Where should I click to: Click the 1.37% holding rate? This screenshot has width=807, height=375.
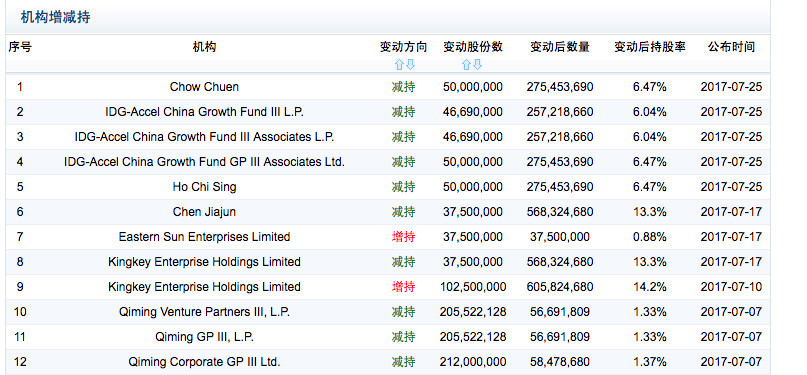(650, 362)
